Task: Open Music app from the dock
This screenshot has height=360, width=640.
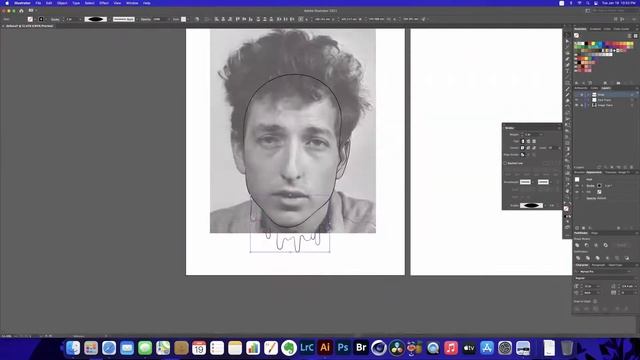Action: [x=451, y=348]
